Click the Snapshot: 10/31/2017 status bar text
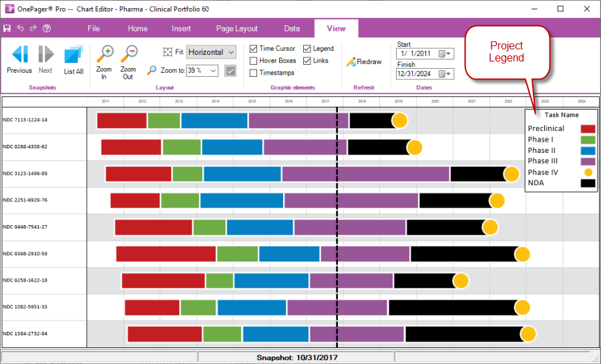This screenshot has width=601, height=364. pyautogui.click(x=297, y=357)
